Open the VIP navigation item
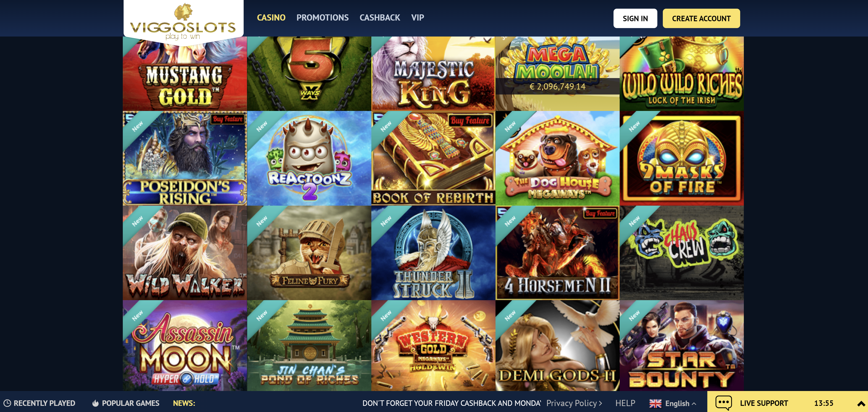The height and width of the screenshot is (412, 868). point(417,18)
